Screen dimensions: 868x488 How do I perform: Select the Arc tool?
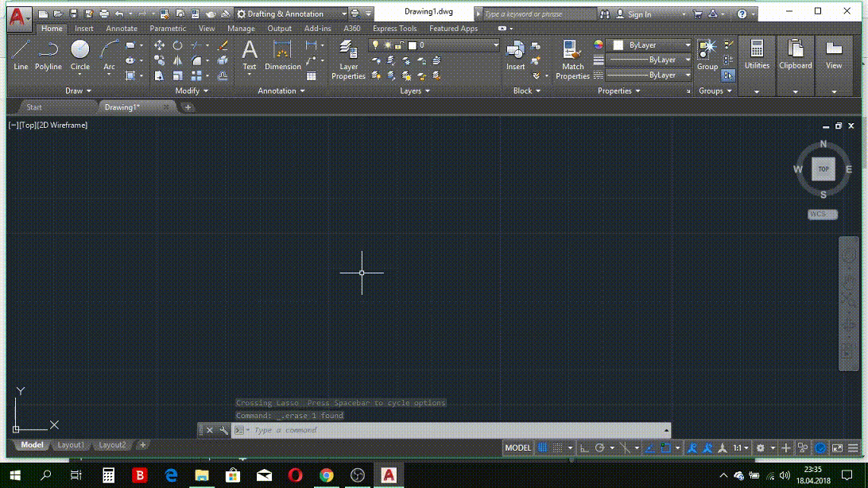point(109,55)
